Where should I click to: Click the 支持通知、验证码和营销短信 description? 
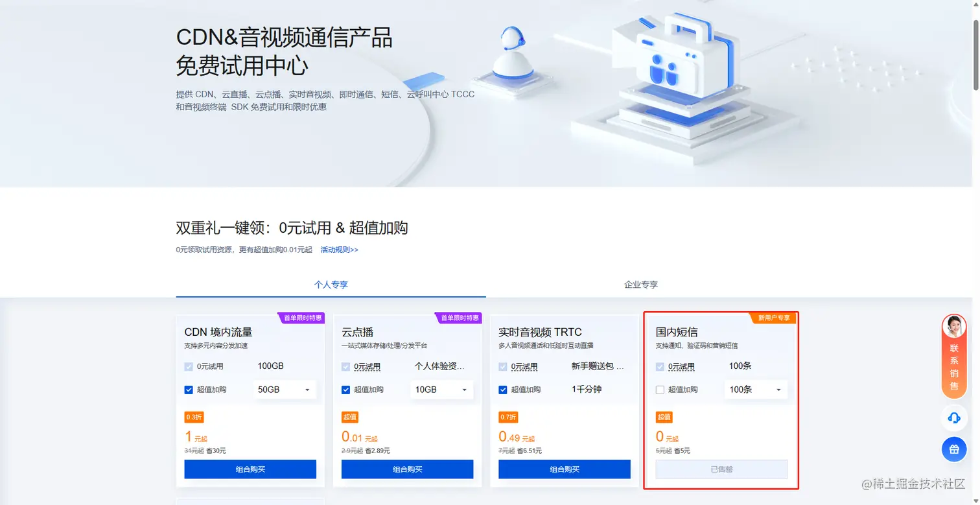(x=697, y=346)
